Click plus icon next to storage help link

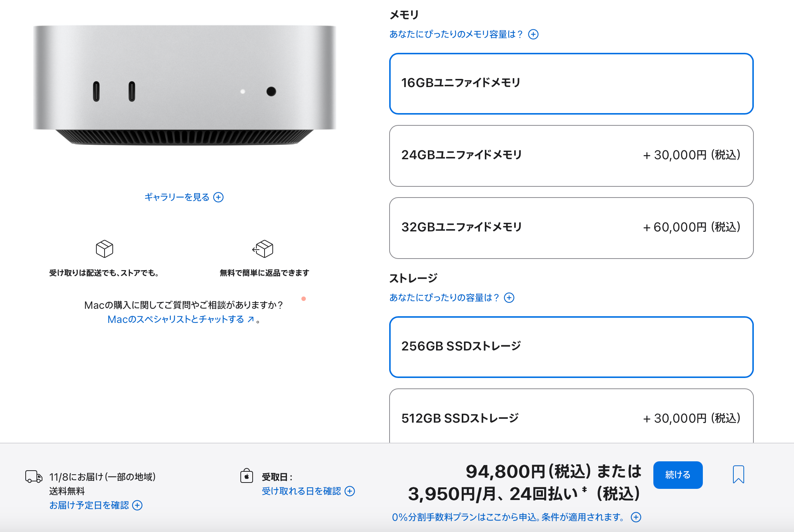pyautogui.click(x=509, y=298)
